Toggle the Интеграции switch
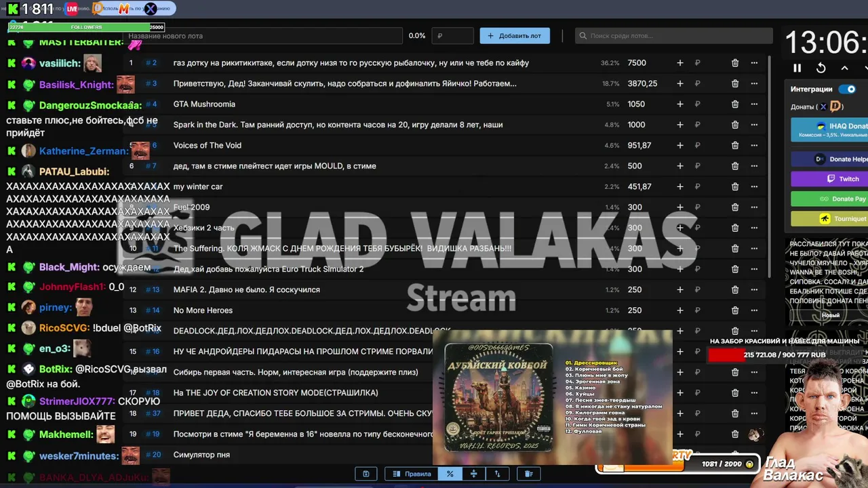 pyautogui.click(x=847, y=89)
